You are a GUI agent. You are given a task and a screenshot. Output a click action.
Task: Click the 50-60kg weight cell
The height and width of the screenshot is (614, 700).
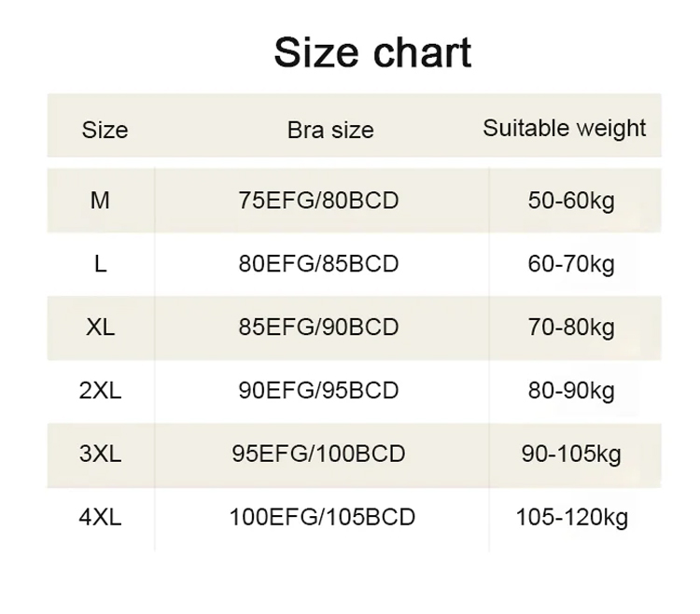point(571,201)
